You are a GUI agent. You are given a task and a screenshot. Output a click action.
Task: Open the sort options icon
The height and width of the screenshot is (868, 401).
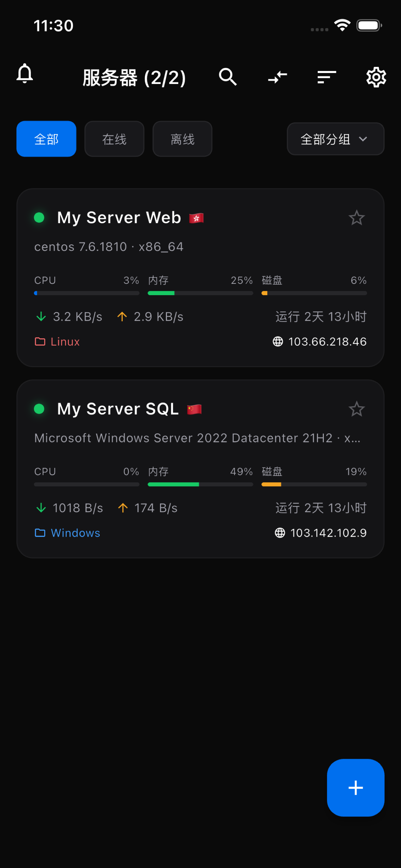[326, 77]
